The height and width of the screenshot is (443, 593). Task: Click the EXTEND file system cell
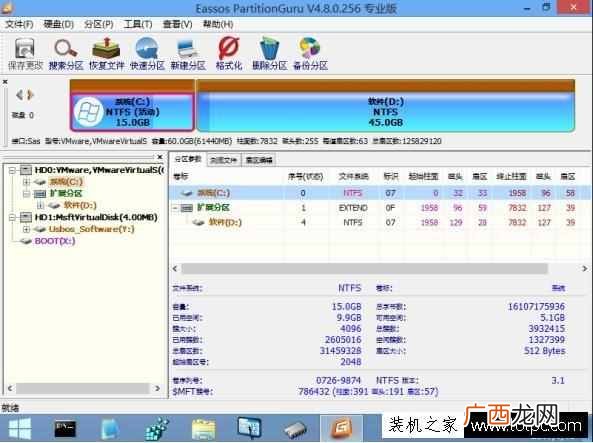pyautogui.click(x=353, y=208)
